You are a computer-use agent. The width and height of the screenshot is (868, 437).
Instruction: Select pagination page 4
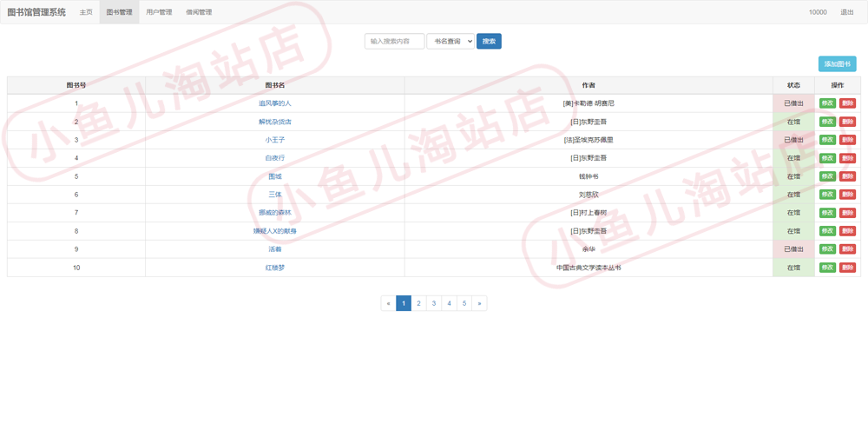pyautogui.click(x=450, y=303)
